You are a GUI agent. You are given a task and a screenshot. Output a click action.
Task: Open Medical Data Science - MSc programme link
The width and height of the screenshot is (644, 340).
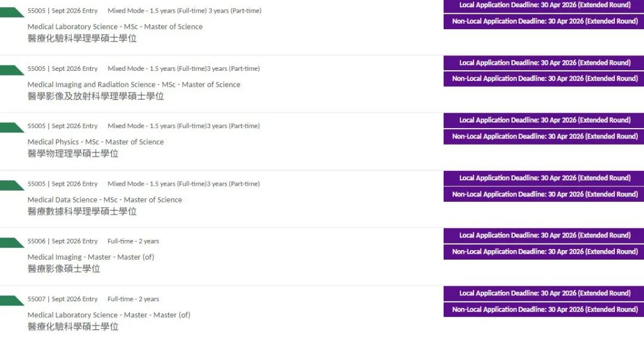click(104, 199)
